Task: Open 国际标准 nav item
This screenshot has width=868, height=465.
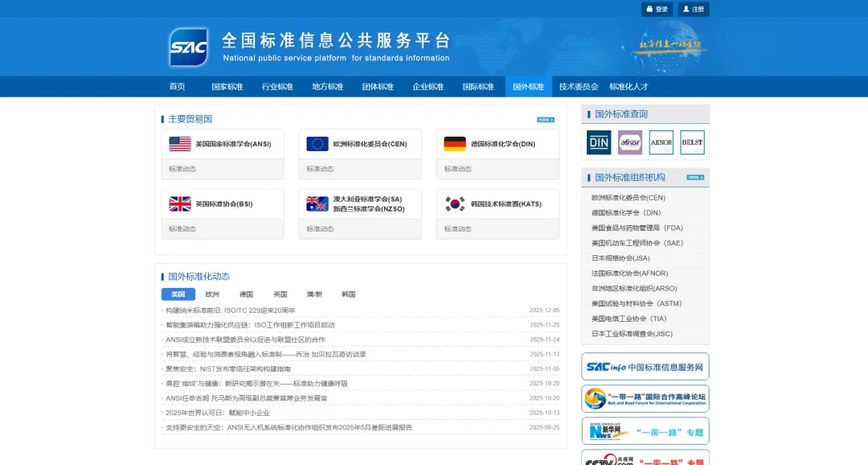Action: pyautogui.click(x=478, y=86)
